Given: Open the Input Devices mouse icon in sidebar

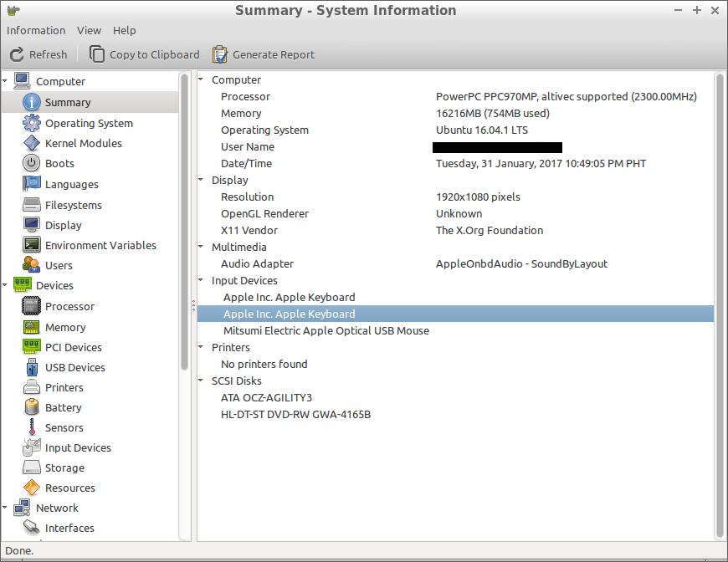Looking at the screenshot, I should pyautogui.click(x=32, y=447).
